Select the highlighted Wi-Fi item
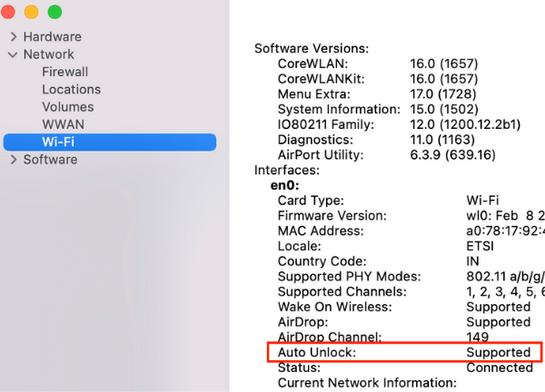The image size is (545, 392). pos(110,142)
